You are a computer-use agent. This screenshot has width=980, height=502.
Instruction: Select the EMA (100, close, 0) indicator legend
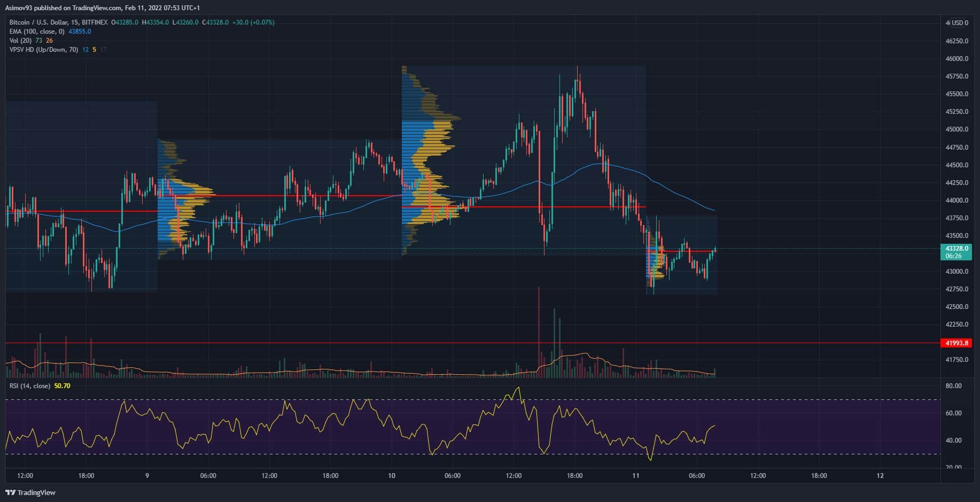37,32
